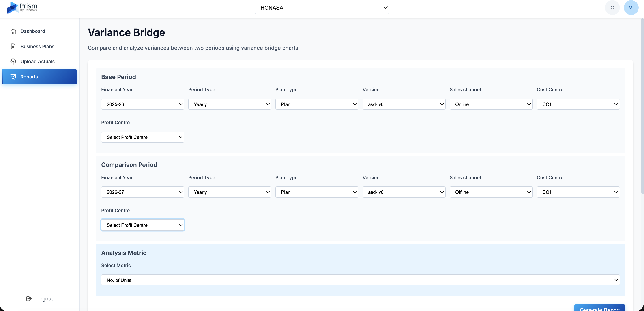Click the Prism by Upbooks logo
This screenshot has height=311, width=644.
tap(22, 7)
